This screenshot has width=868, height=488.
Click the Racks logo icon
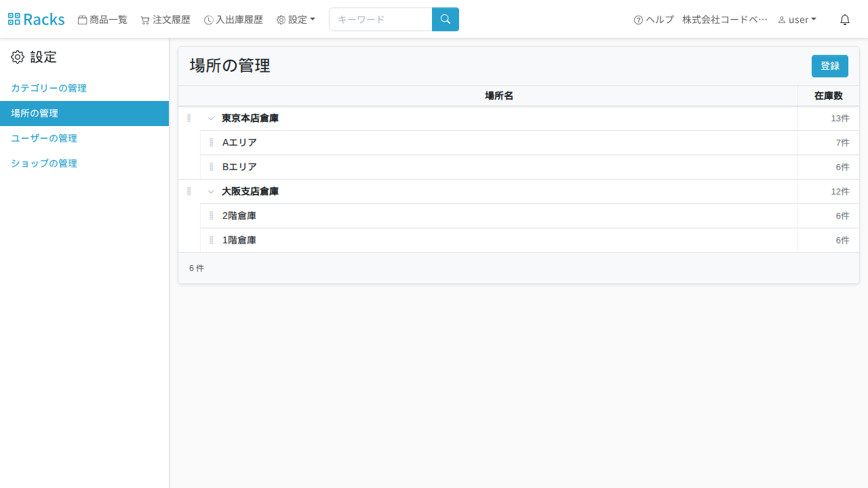[x=14, y=19]
